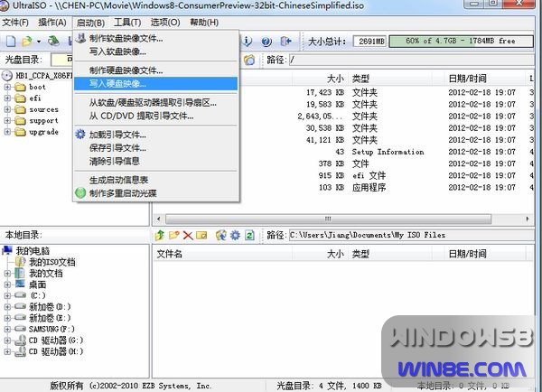Image resolution: width=542 pixels, height=392 pixels.
Task: Choose 从 CD/DVD 提取引导文件... entry
Action: (156, 116)
